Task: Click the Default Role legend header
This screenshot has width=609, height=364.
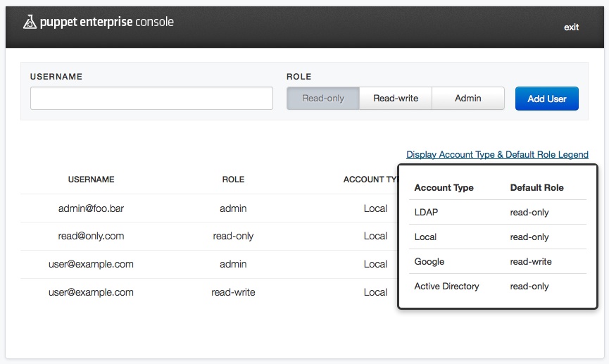Action: click(x=536, y=188)
